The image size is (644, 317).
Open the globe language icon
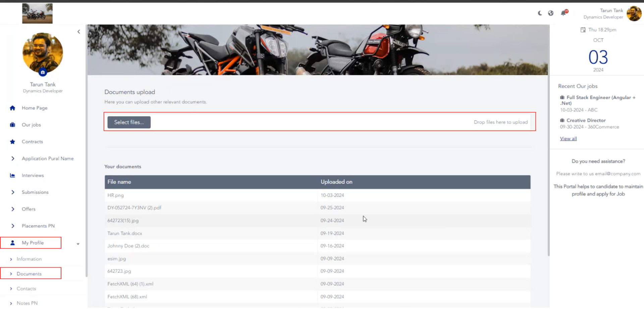[x=551, y=13]
